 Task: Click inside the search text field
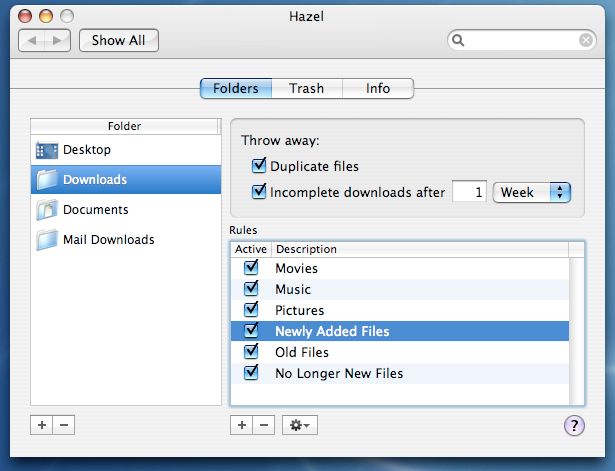coord(522,40)
